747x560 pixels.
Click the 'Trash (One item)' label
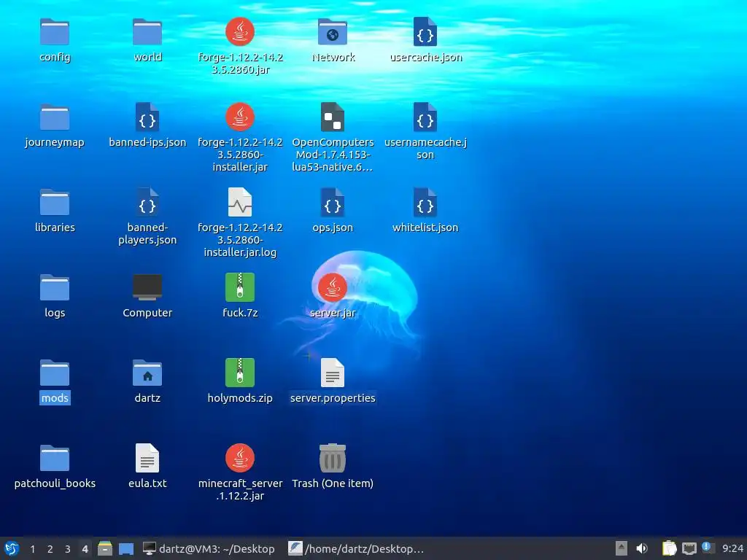pyautogui.click(x=333, y=483)
